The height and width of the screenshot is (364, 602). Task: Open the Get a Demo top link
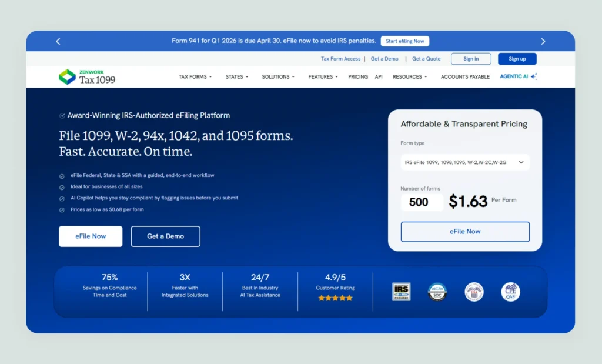coord(384,59)
